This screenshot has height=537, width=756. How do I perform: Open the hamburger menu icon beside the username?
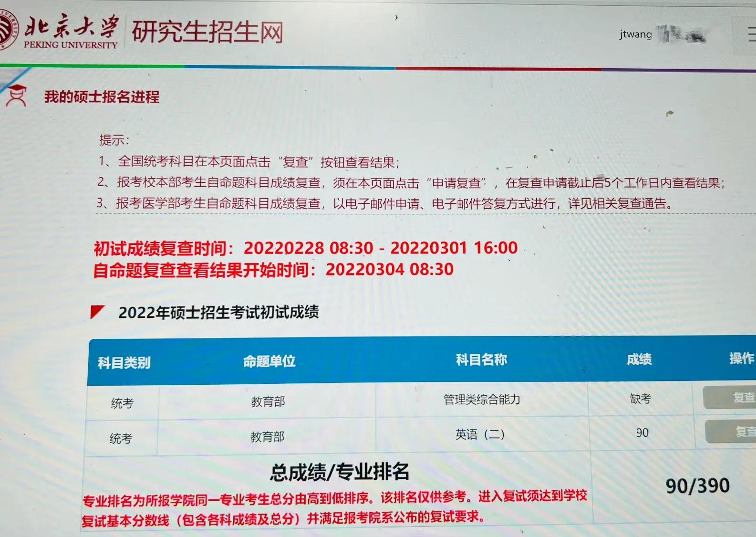[x=751, y=35]
